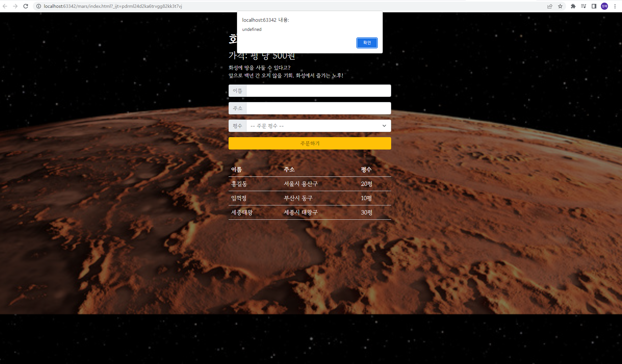The image size is (622, 364).
Task: Click the 'undefined' alert message text
Action: point(252,29)
